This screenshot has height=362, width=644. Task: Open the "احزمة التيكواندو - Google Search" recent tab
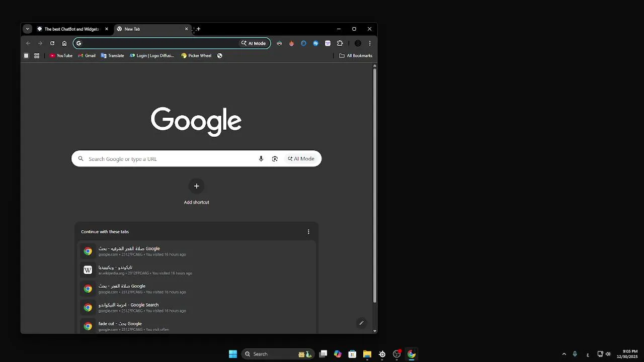click(196, 308)
